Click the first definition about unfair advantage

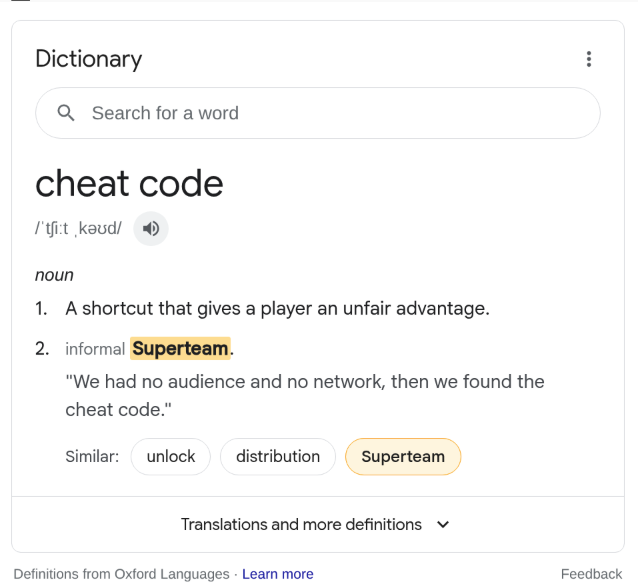(277, 308)
